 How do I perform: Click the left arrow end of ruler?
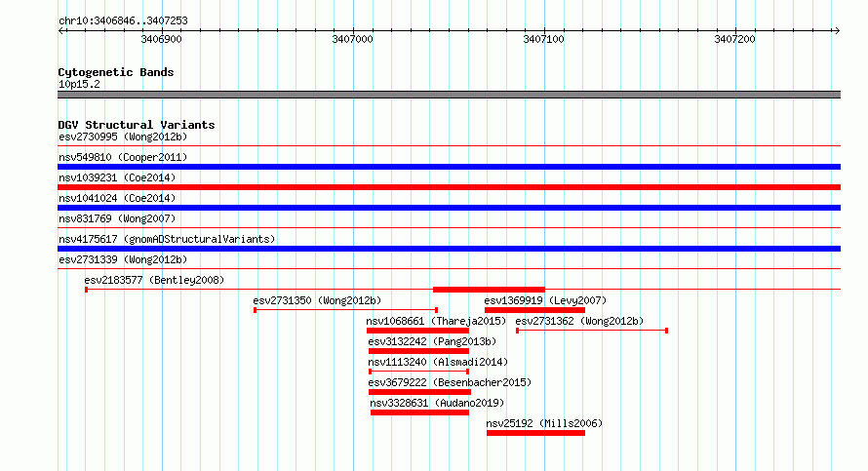(x=61, y=30)
